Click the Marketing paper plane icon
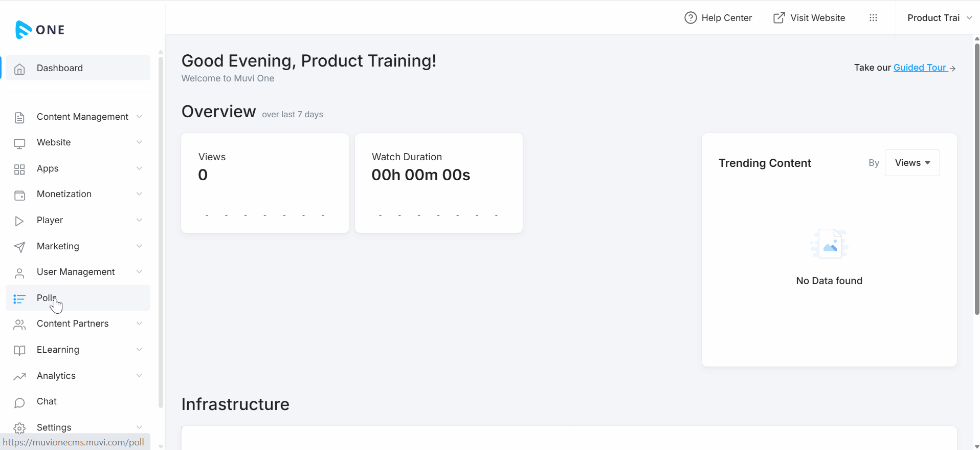Screen dimensions: 980x450 click(19, 247)
